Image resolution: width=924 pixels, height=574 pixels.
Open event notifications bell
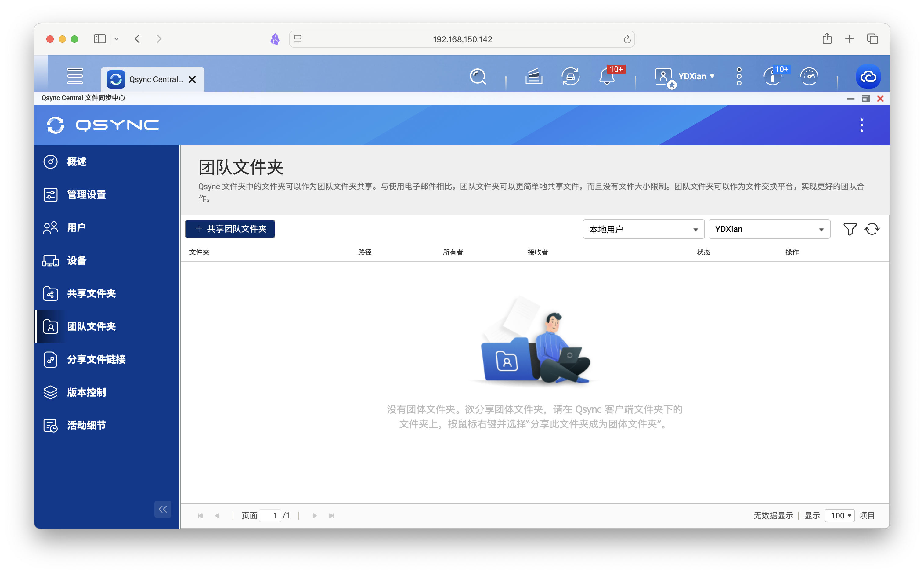[607, 76]
